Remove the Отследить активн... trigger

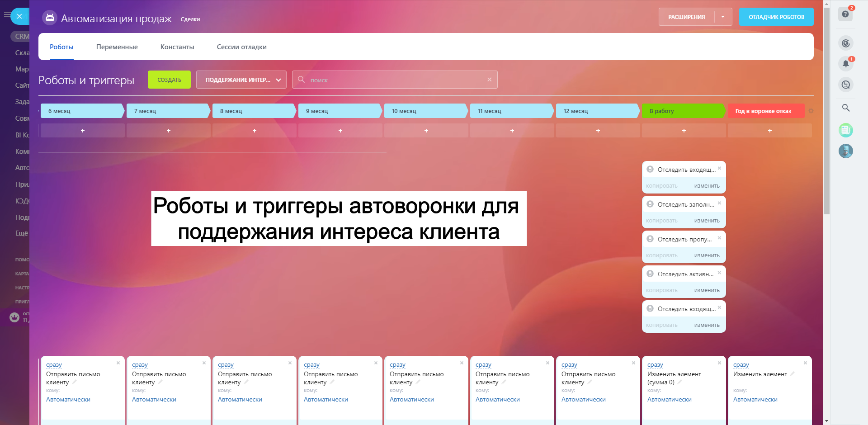pos(719,272)
